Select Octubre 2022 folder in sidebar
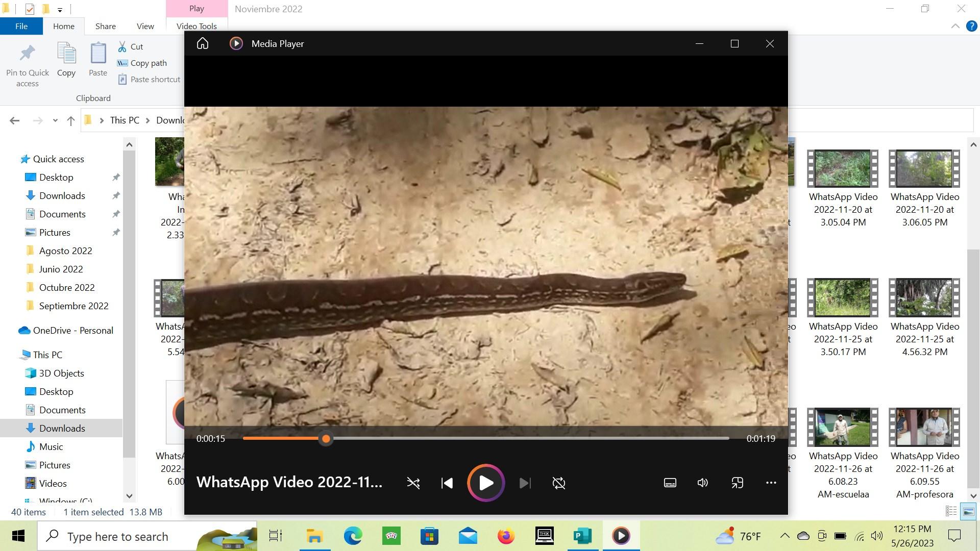This screenshot has width=980, height=551. (67, 287)
